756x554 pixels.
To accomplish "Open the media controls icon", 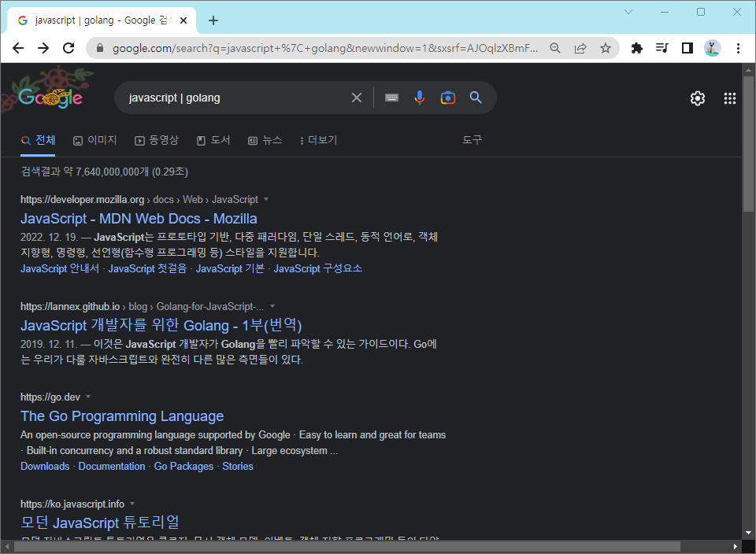I will click(x=662, y=48).
